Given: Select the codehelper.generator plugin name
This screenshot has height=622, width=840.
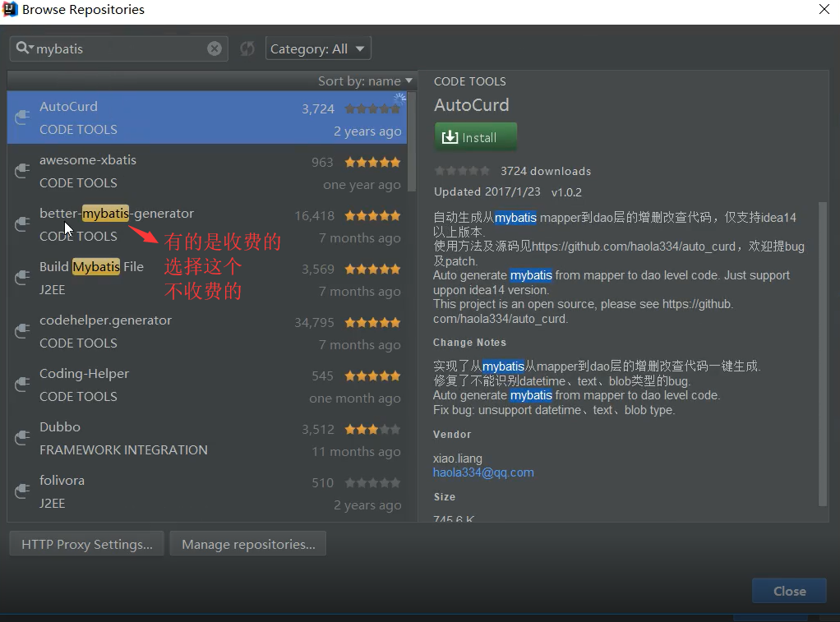Looking at the screenshot, I should 105,320.
